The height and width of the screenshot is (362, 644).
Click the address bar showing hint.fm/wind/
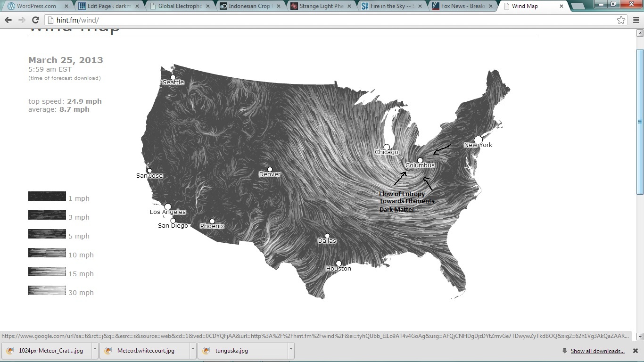tap(330, 20)
